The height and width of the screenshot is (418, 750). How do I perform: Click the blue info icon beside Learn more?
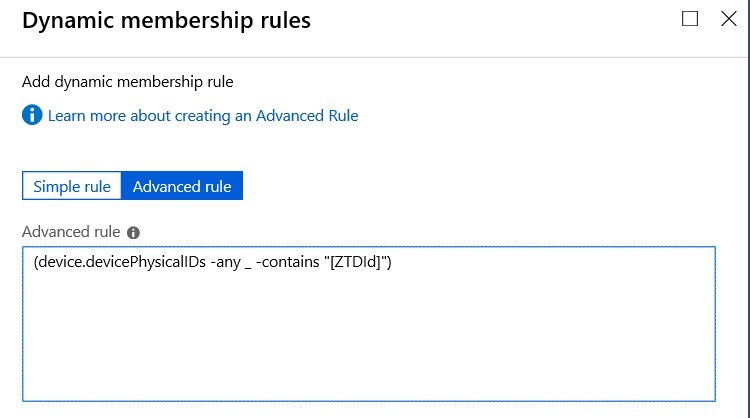[32, 115]
